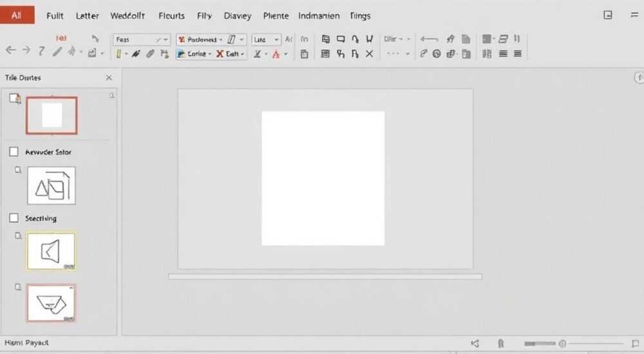The height and width of the screenshot is (354, 644).
Task: Open the Lato dropdown
Action: coord(266,39)
